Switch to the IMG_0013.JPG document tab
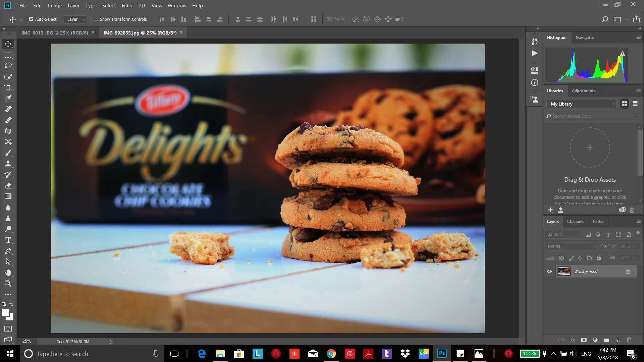The height and width of the screenshot is (362, 644). 54,33
